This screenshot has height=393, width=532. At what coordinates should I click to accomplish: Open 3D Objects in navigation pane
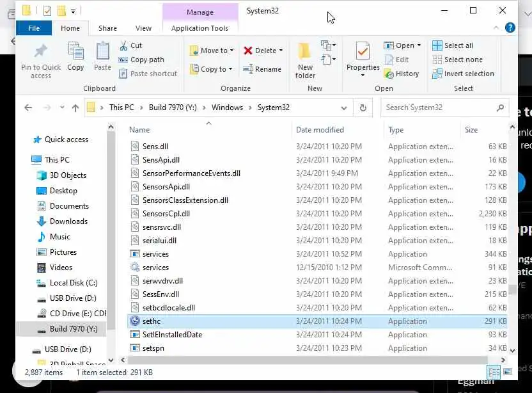[x=68, y=175]
